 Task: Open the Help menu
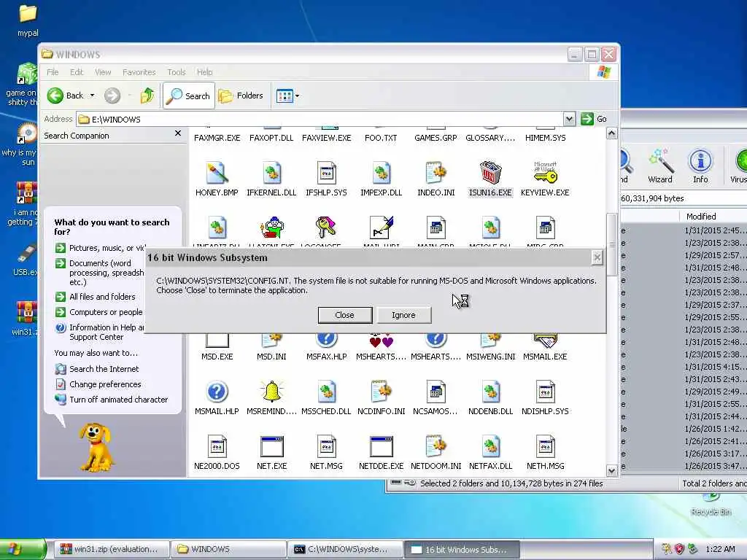pos(205,72)
